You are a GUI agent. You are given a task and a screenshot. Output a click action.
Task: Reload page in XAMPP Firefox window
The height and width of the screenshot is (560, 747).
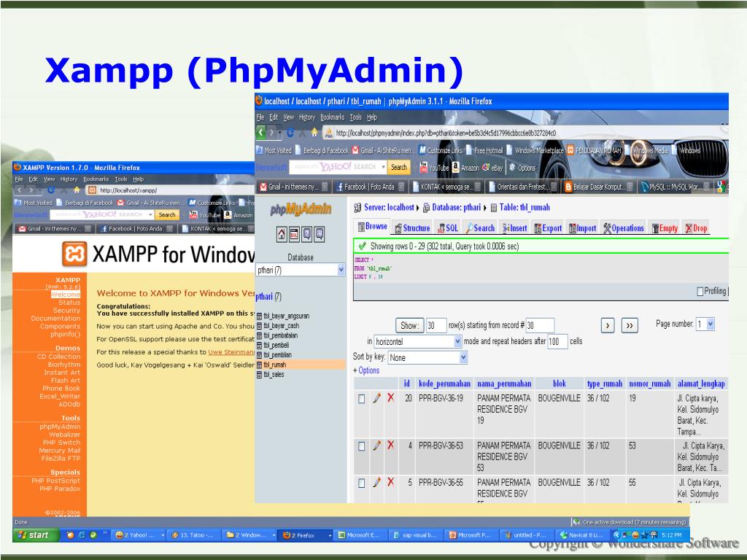pyautogui.click(x=51, y=190)
